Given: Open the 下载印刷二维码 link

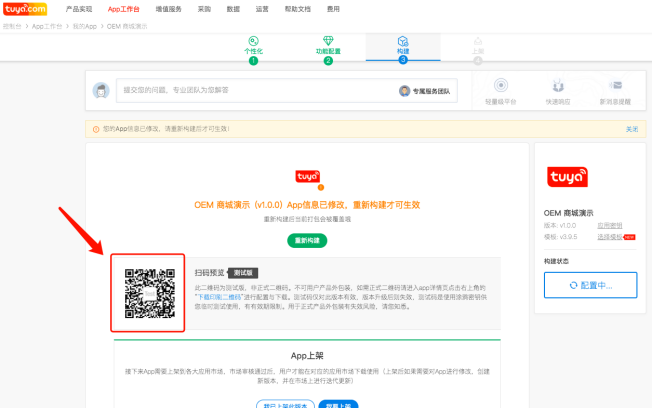Looking at the screenshot, I should click(219, 297).
